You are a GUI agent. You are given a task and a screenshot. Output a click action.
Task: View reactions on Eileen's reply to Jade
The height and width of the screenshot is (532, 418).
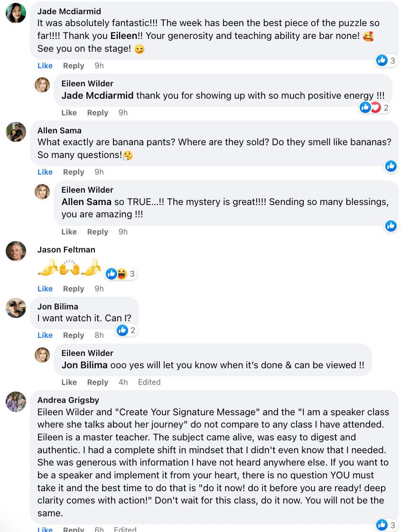(374, 108)
